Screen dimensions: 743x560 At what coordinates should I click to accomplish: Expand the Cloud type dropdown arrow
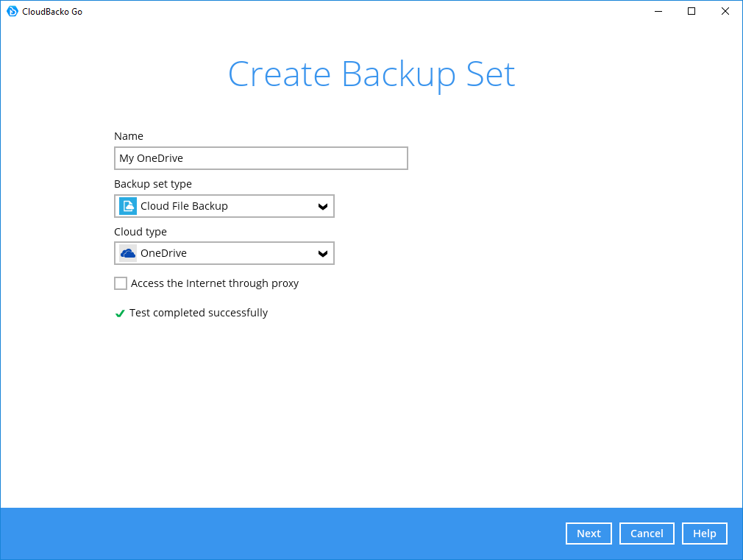323,254
